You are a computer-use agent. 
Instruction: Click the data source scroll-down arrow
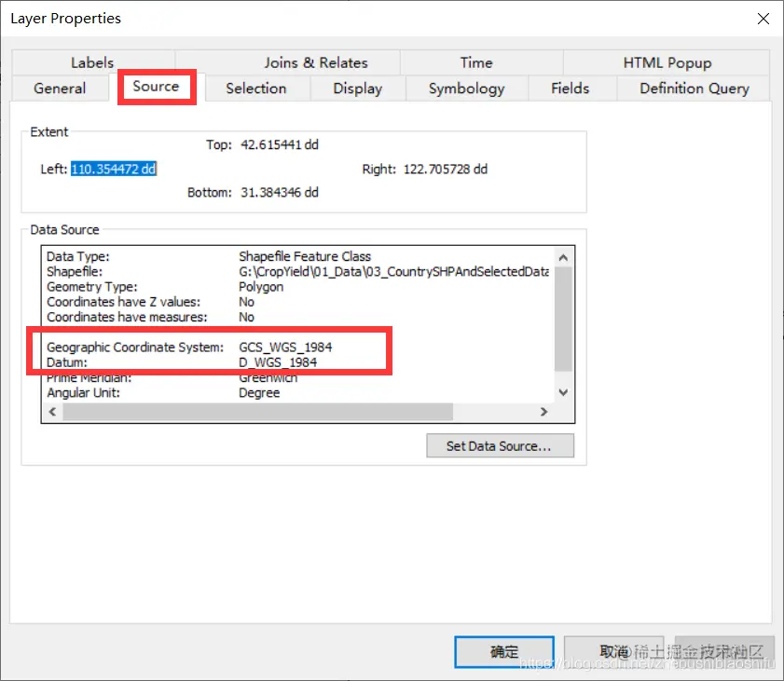(563, 392)
